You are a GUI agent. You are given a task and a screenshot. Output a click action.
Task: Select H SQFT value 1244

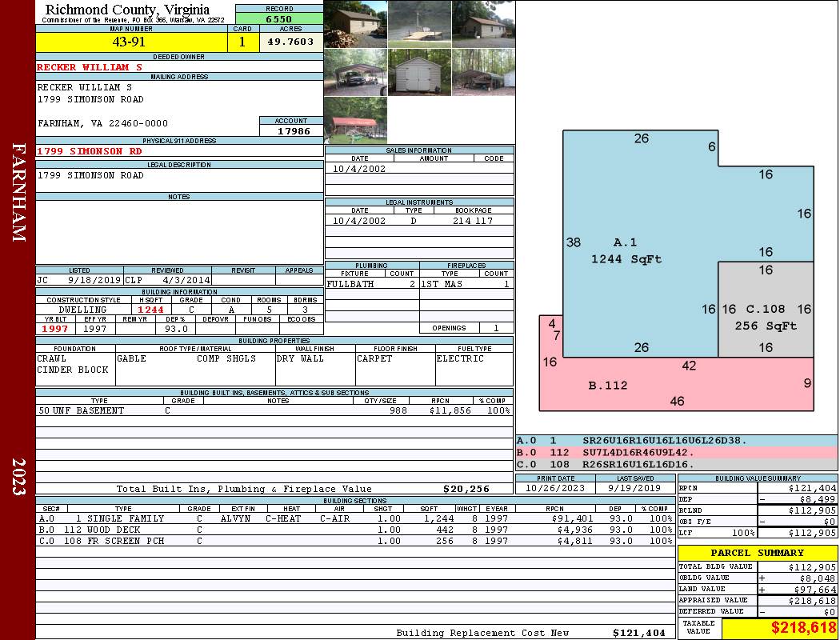pyautogui.click(x=150, y=310)
